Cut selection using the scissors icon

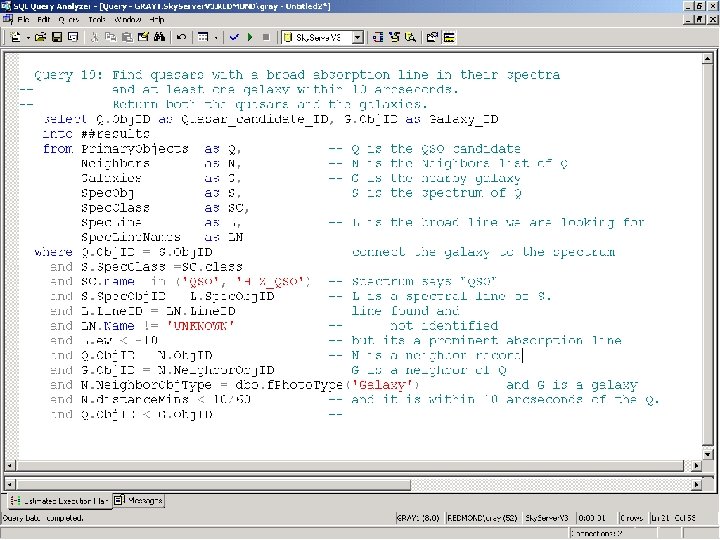pos(94,38)
